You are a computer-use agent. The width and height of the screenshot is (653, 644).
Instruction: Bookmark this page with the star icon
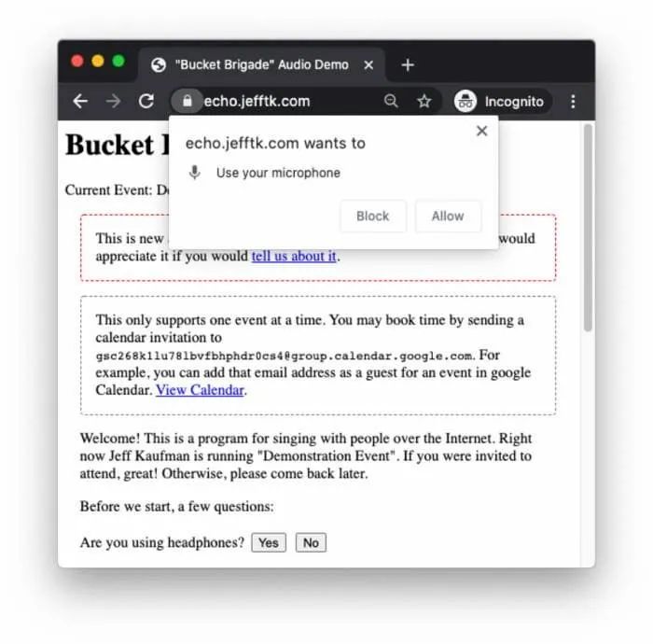pos(424,101)
